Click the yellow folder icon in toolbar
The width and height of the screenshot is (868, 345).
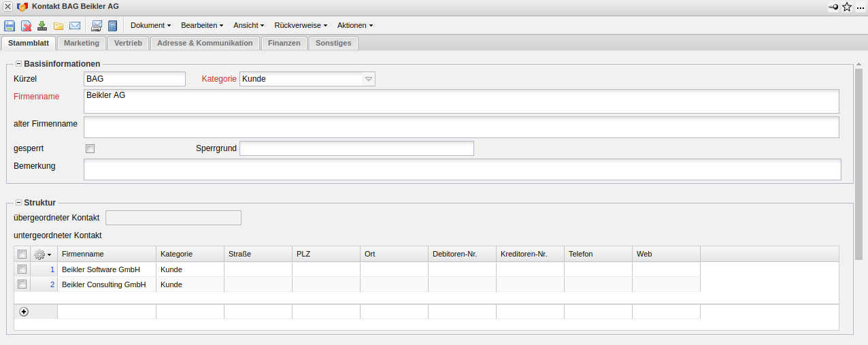(59, 26)
